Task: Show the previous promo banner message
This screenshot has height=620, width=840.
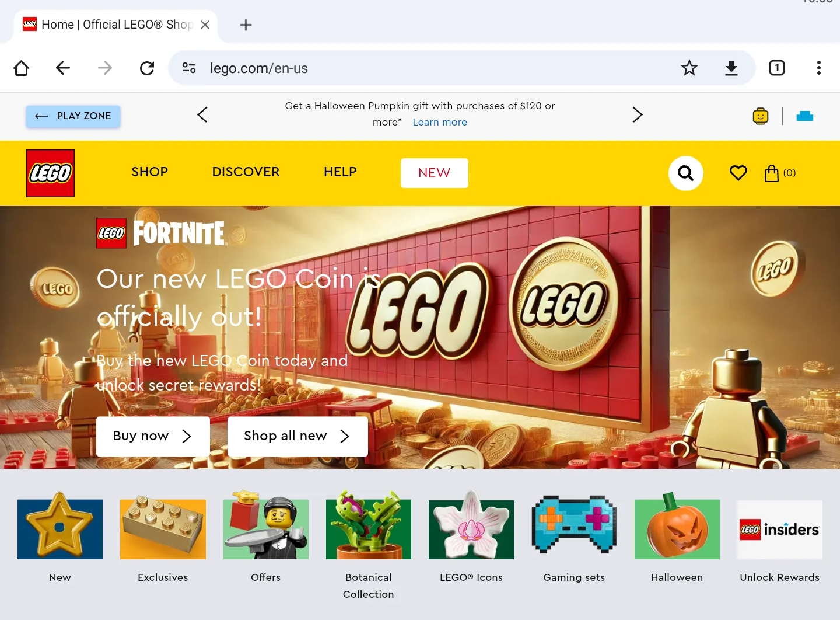Action: pos(202,114)
